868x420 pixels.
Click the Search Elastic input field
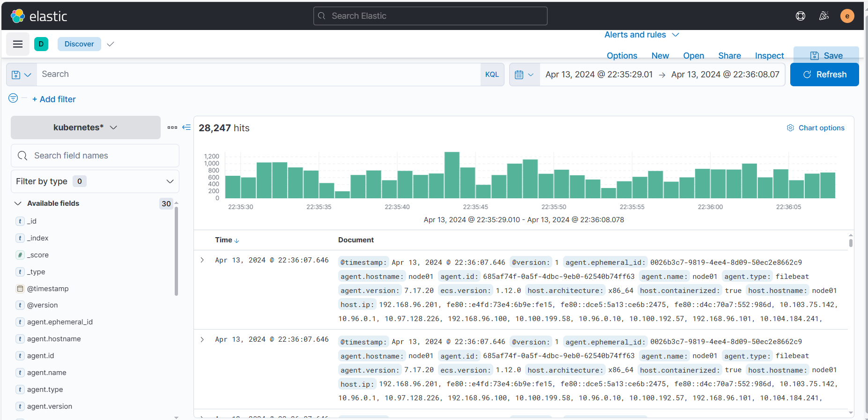[x=430, y=16]
